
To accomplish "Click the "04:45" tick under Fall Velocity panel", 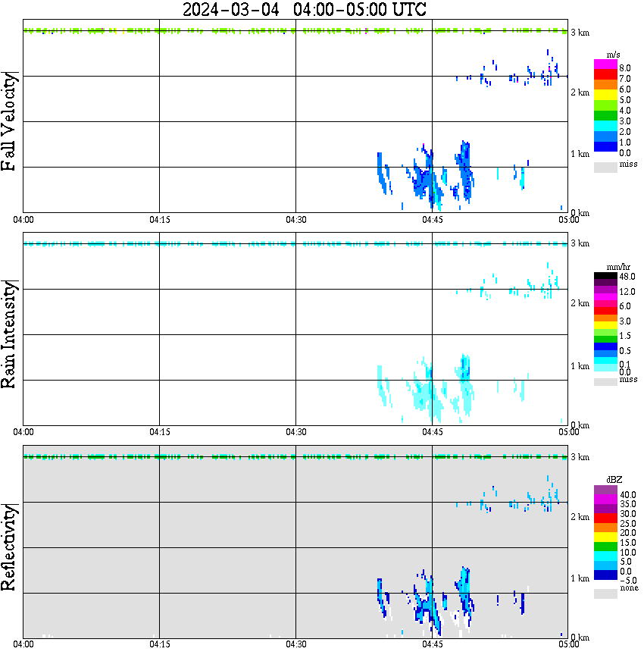I will tap(432, 220).
